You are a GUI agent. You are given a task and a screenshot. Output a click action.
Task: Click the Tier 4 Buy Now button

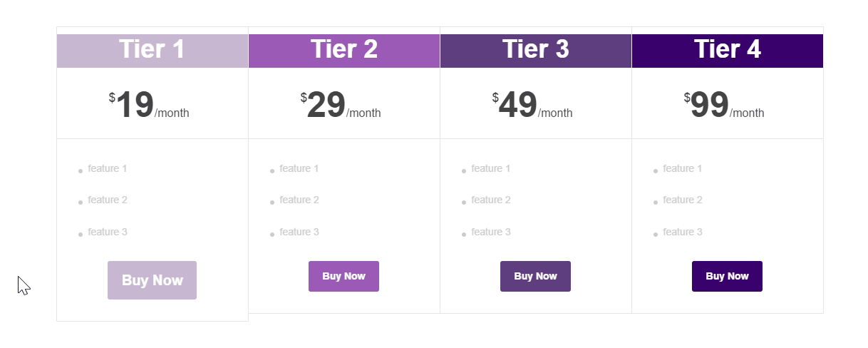[x=727, y=276]
